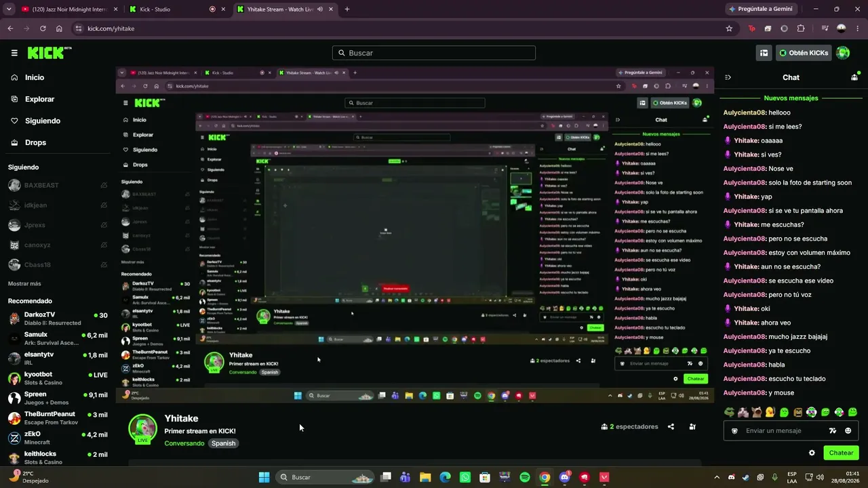This screenshot has width=868, height=488.
Task: Open TheBurntPeanut recommended channel
Action: coord(58,418)
